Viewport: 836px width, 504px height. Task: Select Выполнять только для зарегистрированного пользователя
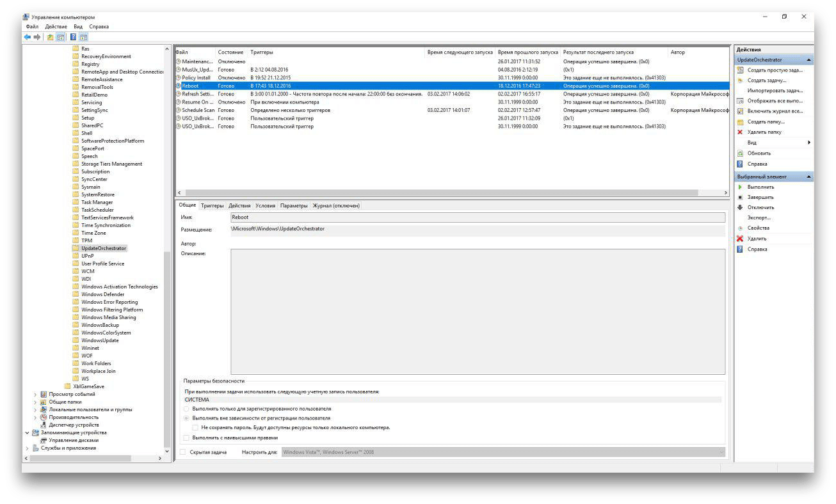[186, 409]
